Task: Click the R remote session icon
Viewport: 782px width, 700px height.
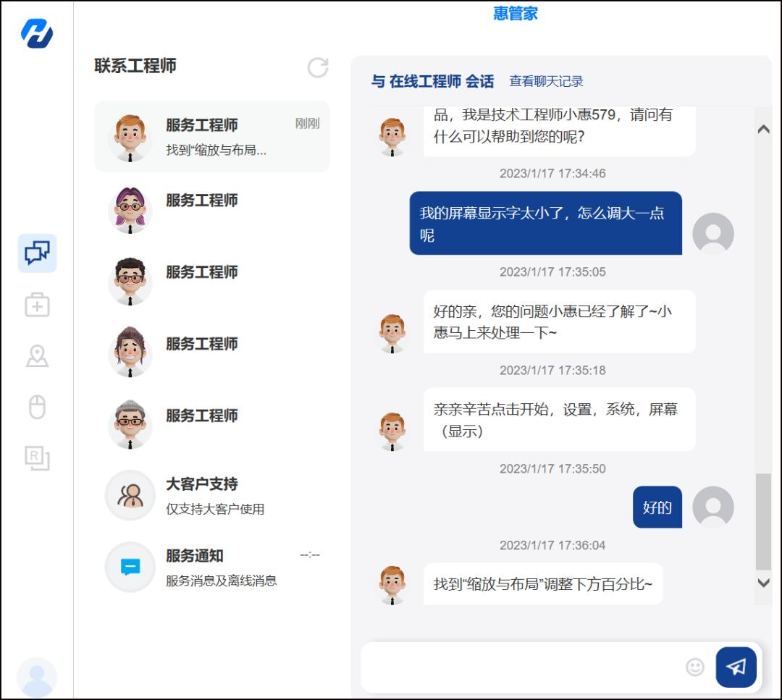Action: [36, 457]
